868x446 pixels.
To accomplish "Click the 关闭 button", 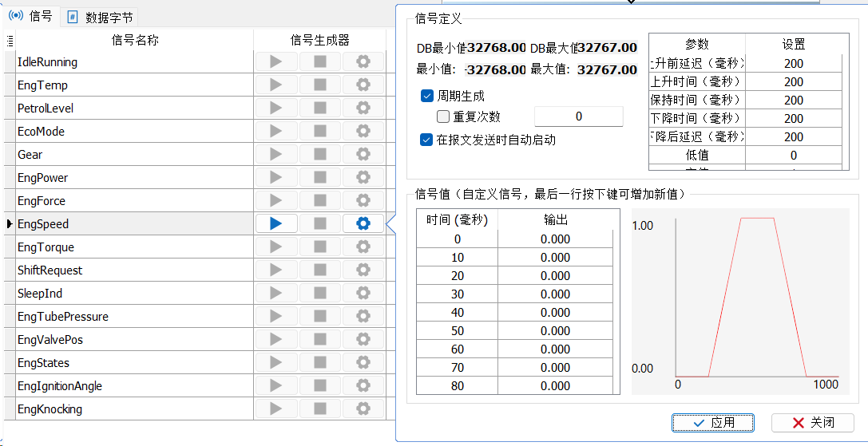I will coord(812,423).
